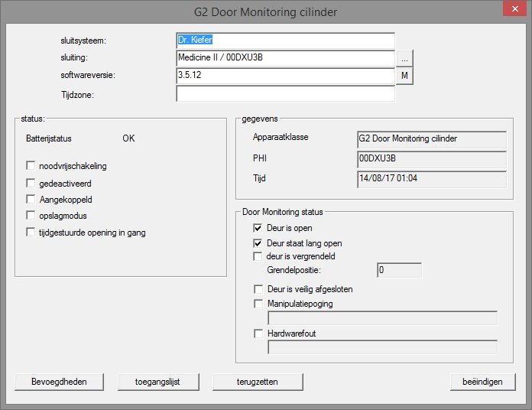Tick the gedeactiveerd checkbox
The height and width of the screenshot is (410, 532).
tap(31, 184)
